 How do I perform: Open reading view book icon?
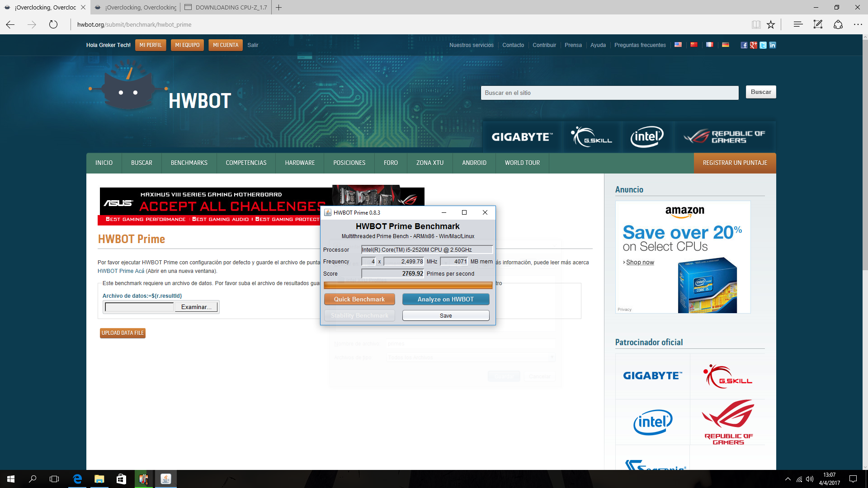coord(756,24)
